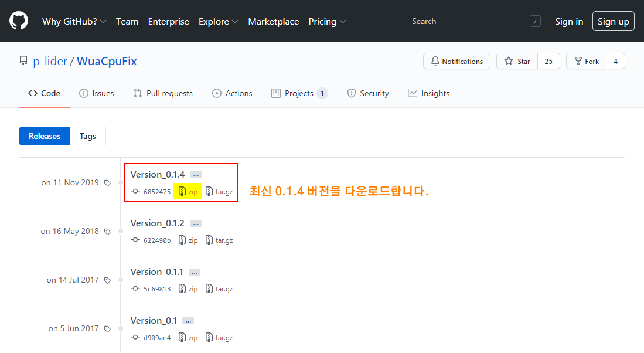The width and height of the screenshot is (644, 353).
Task: Download the Version_0.1.2 zip archive
Action: [188, 240]
